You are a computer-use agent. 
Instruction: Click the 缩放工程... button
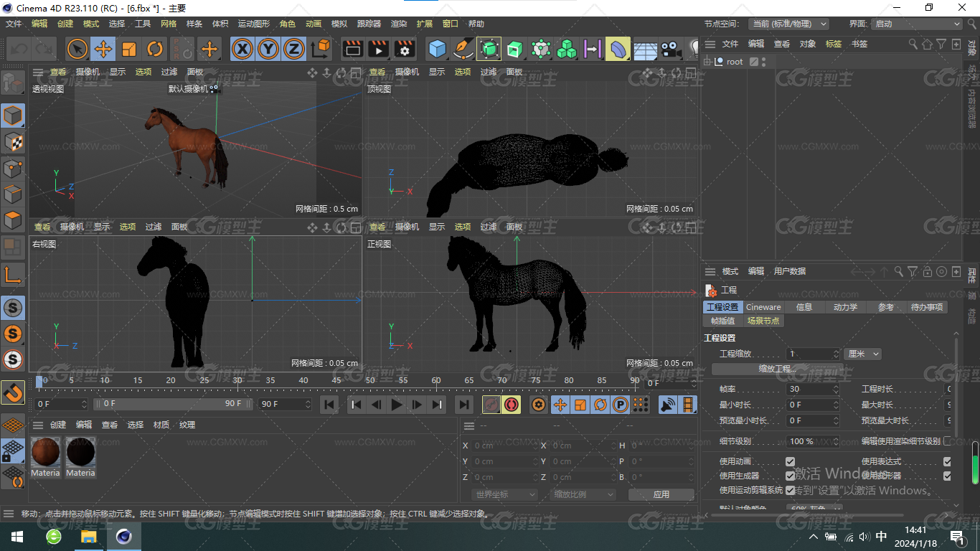point(778,369)
